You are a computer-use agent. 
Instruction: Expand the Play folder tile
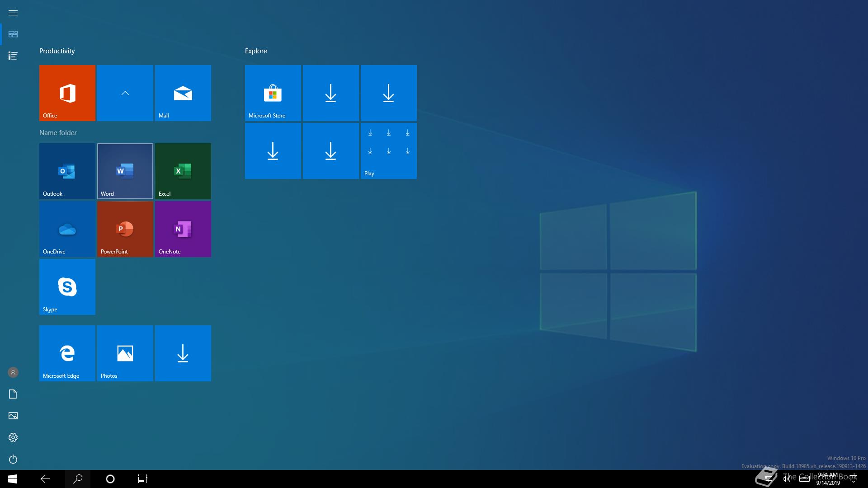tap(389, 151)
